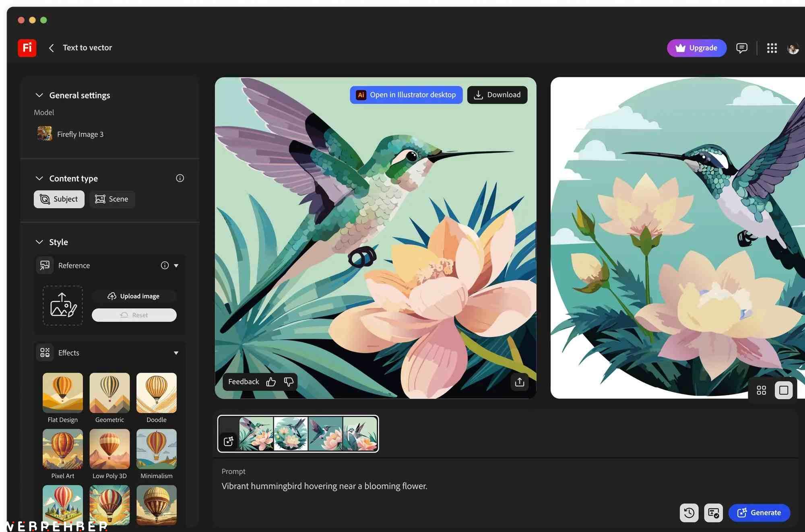Expand the Reference dropdown arrow
This screenshot has width=805, height=532.
(x=176, y=266)
